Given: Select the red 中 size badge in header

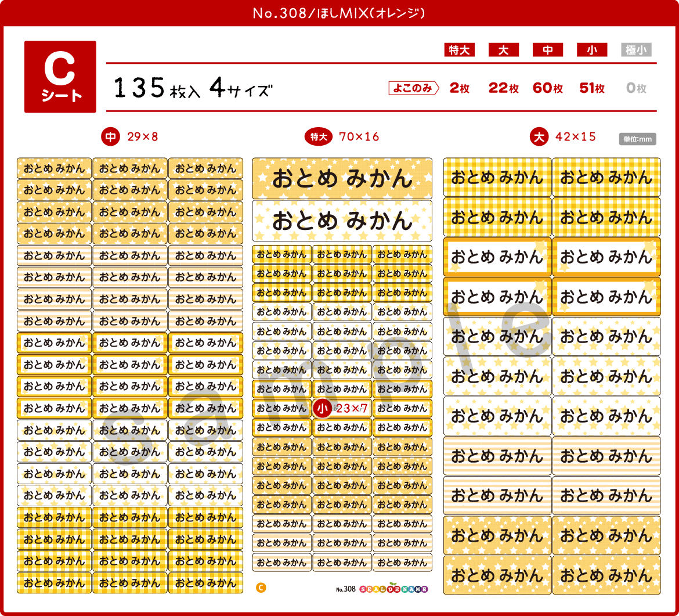Looking at the screenshot, I should pyautogui.click(x=548, y=50).
